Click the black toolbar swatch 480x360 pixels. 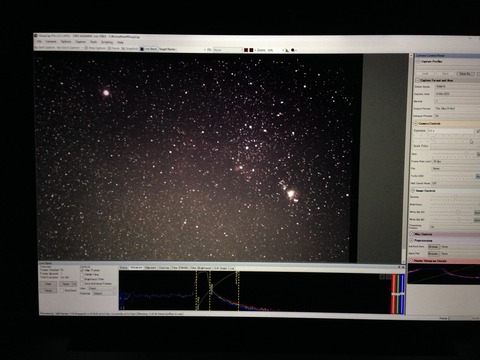click(x=251, y=50)
